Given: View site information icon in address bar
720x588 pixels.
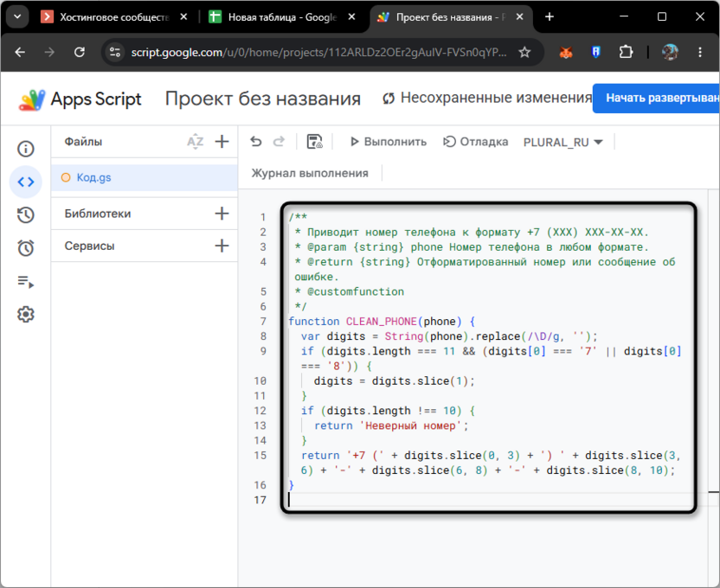Looking at the screenshot, I should [x=115, y=52].
